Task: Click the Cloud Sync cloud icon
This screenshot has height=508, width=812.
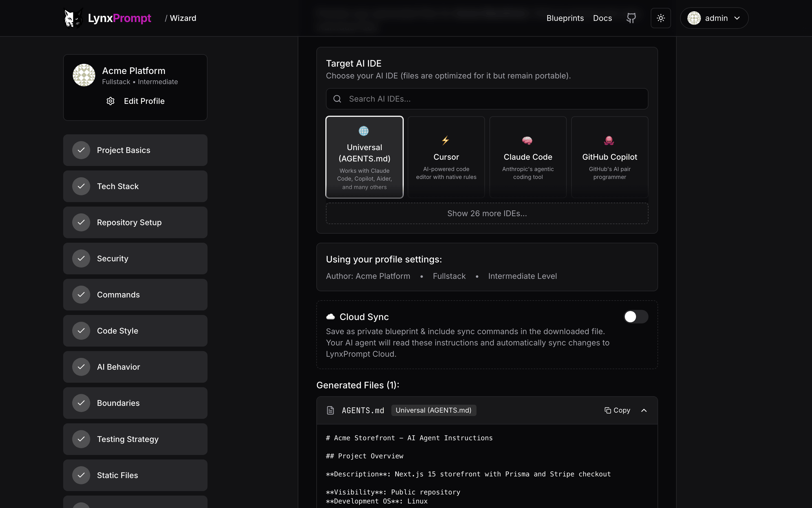Action: pyautogui.click(x=330, y=316)
